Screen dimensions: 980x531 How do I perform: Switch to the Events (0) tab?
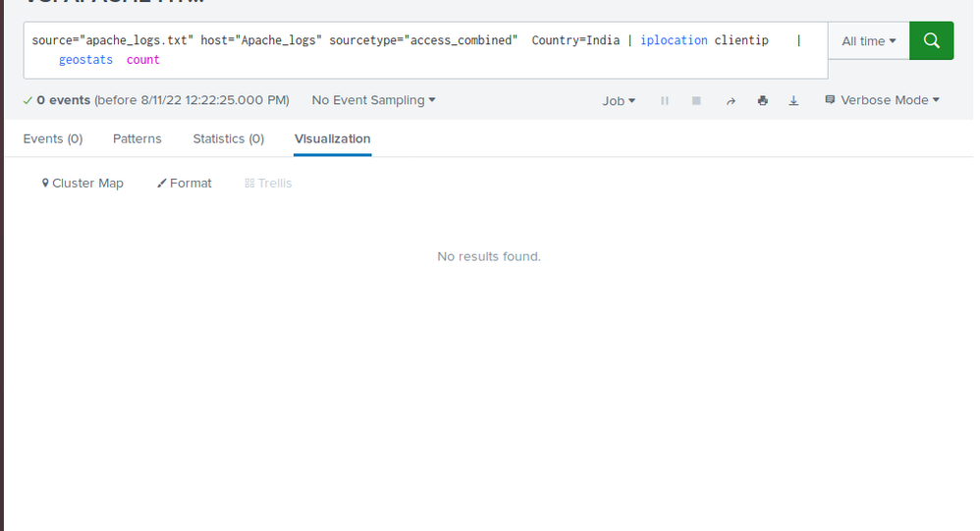click(53, 138)
